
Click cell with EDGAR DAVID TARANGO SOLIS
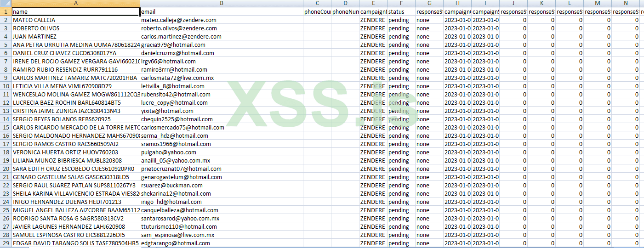[x=76, y=243]
